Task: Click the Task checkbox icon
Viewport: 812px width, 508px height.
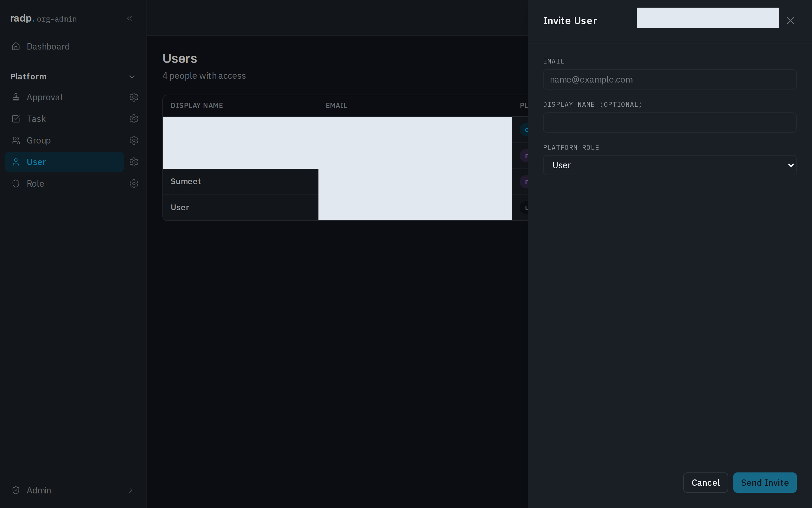Action: tap(16, 119)
